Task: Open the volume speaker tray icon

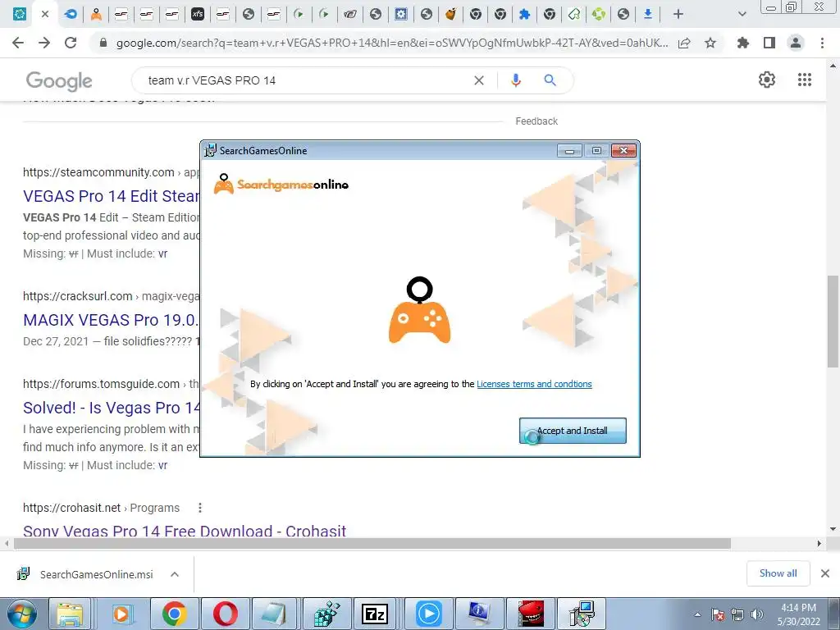Action: click(x=757, y=614)
